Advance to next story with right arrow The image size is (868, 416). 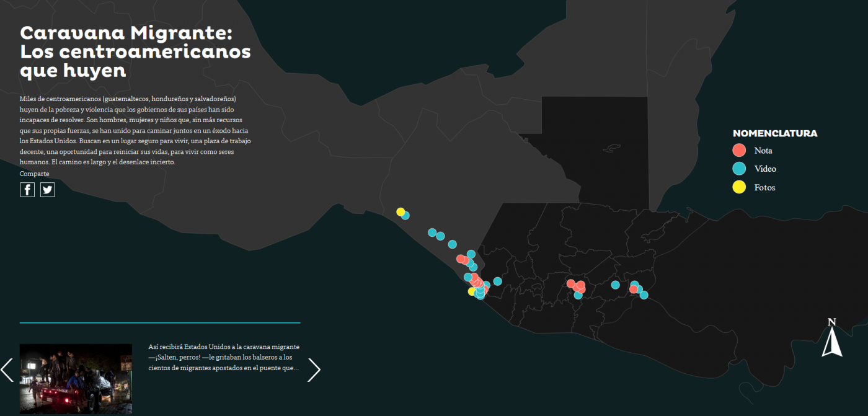314,370
